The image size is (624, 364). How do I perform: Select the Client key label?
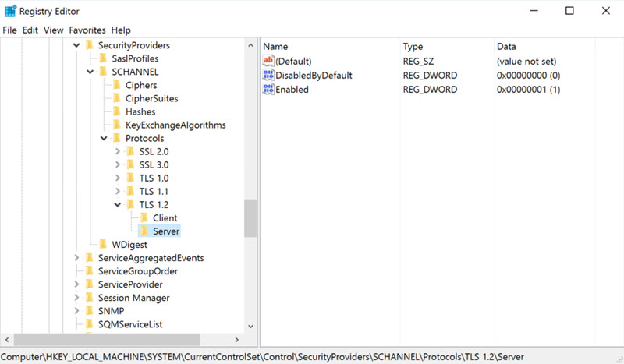[x=165, y=217]
